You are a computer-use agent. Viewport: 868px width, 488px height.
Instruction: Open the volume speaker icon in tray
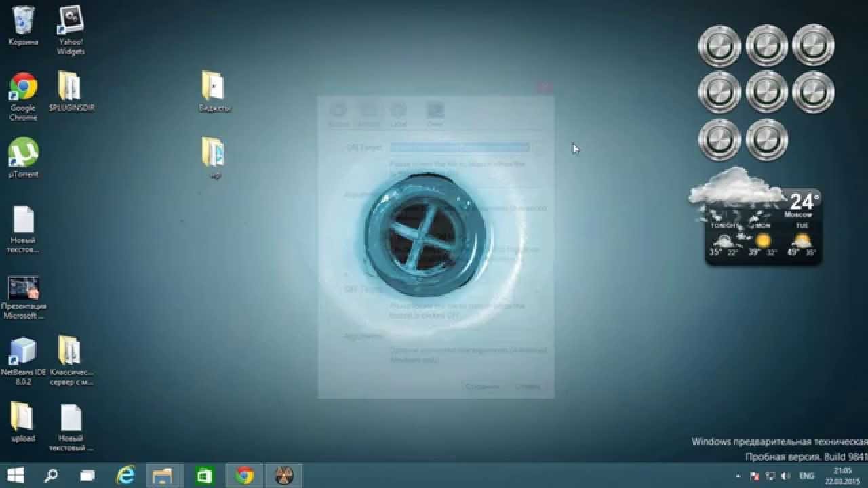click(x=786, y=476)
